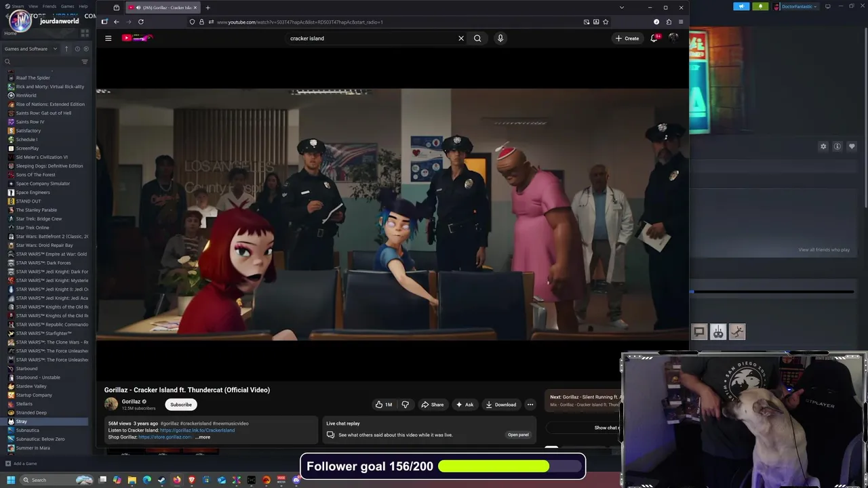This screenshot has height=488, width=868.
Task: Open Windows Start button
Action: pyautogui.click(x=10, y=480)
